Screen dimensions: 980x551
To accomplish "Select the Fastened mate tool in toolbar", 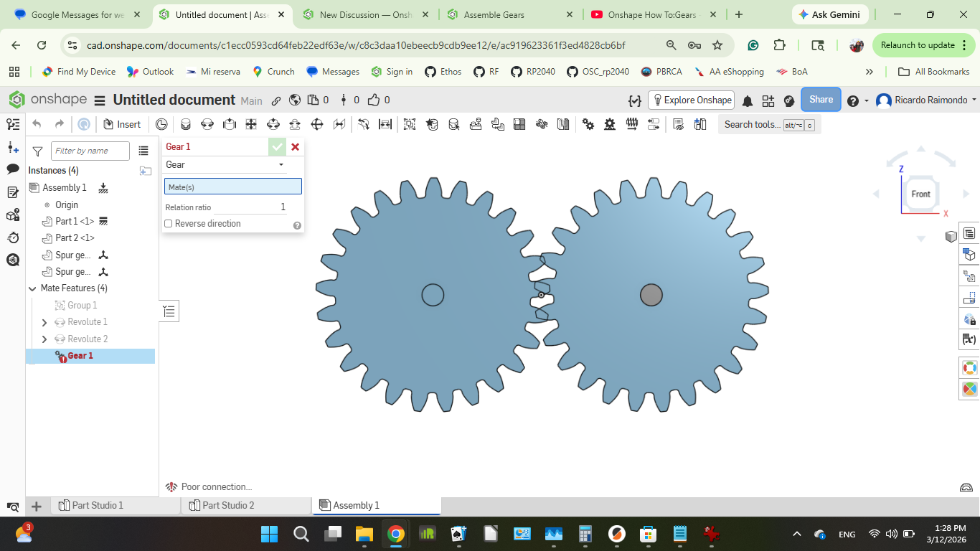I will coord(185,124).
